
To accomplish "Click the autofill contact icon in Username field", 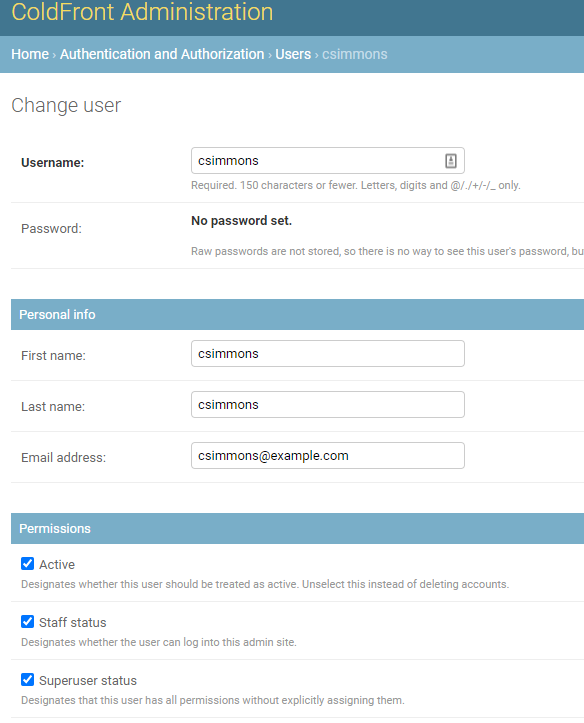I will click(450, 160).
